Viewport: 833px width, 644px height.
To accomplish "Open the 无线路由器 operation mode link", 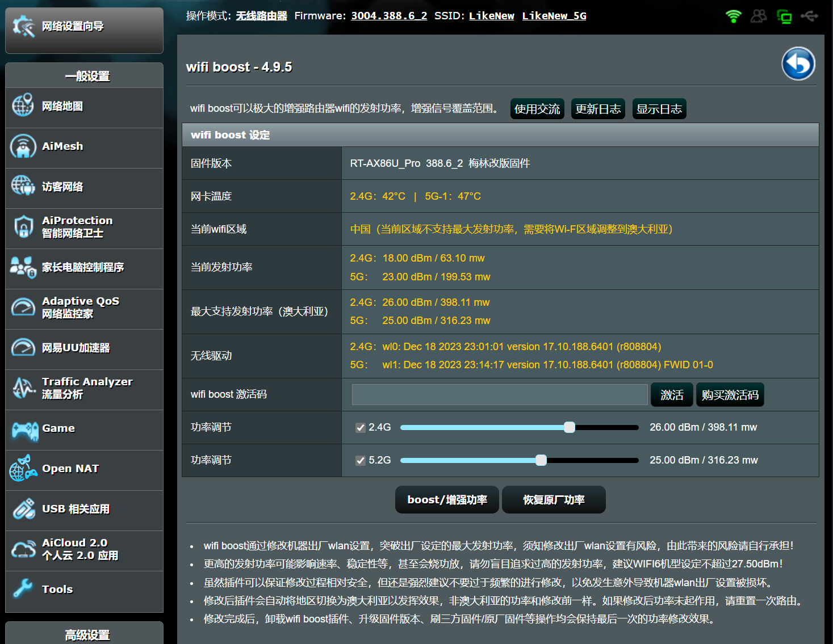I will point(262,15).
